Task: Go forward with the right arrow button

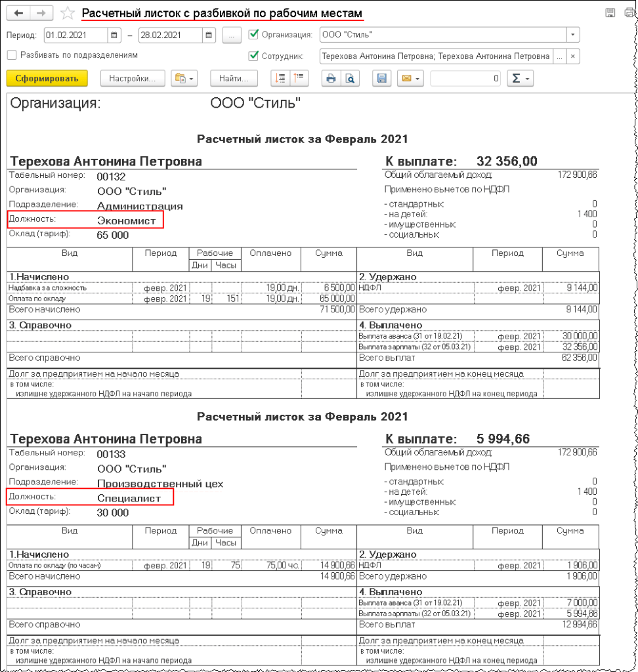Action: pos(41,13)
